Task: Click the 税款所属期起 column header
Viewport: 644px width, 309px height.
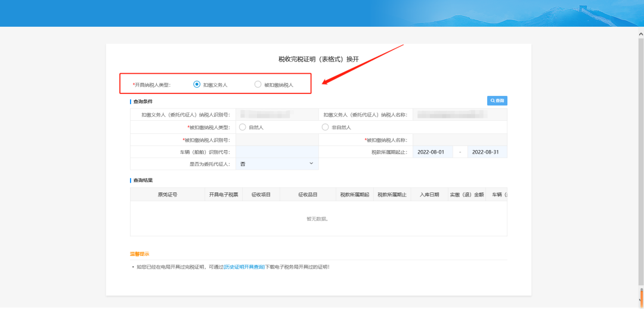Action: click(x=354, y=195)
